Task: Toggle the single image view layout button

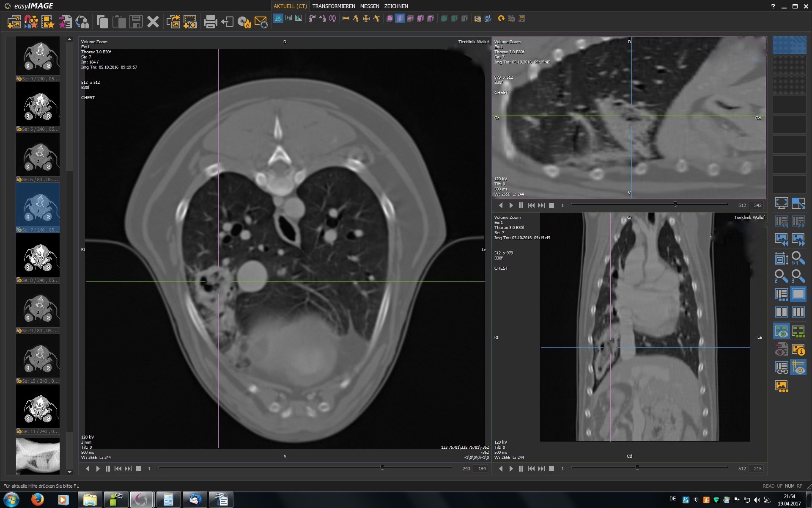Action: click(x=798, y=294)
